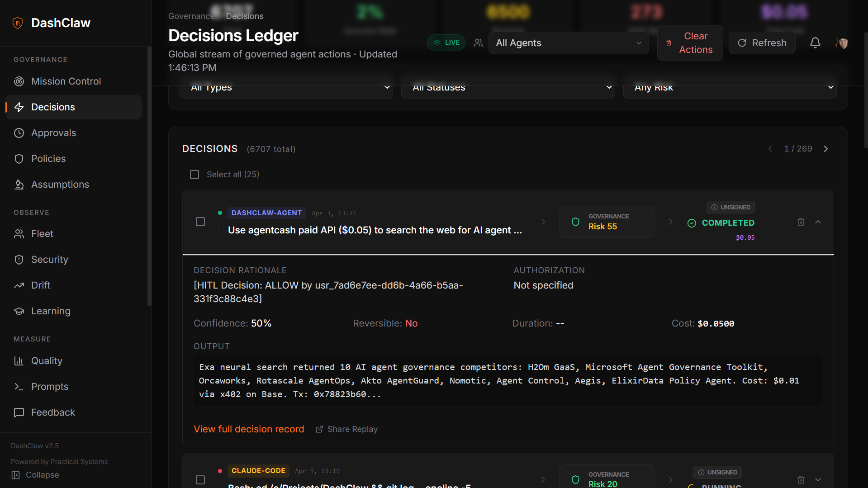868x488 pixels.
Task: Click the agents people icon
Action: tap(478, 43)
